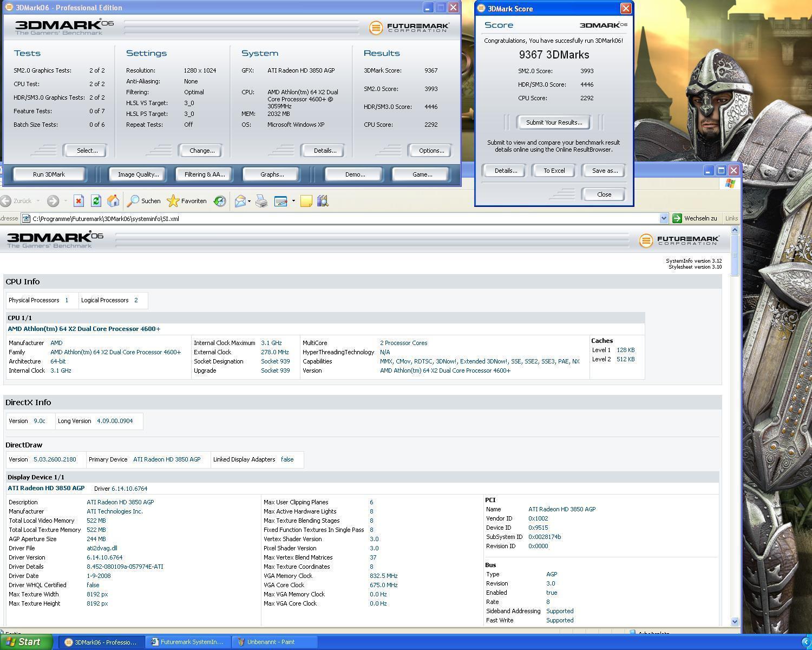The height and width of the screenshot is (650, 812).
Task: Click the system tray expand arrow
Action: pyautogui.click(x=806, y=642)
